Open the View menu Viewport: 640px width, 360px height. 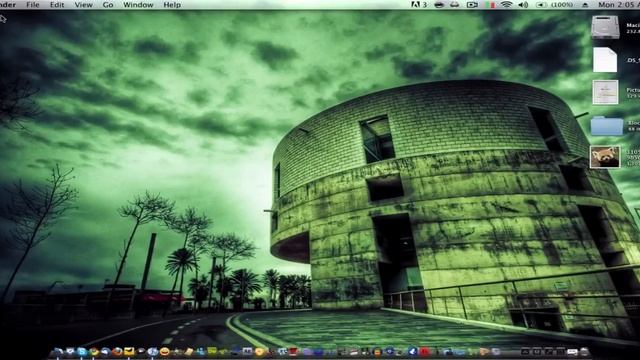point(83,5)
